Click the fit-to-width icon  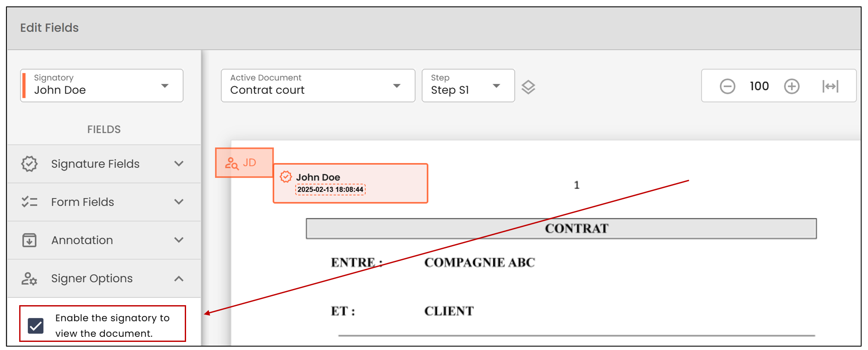tap(830, 86)
